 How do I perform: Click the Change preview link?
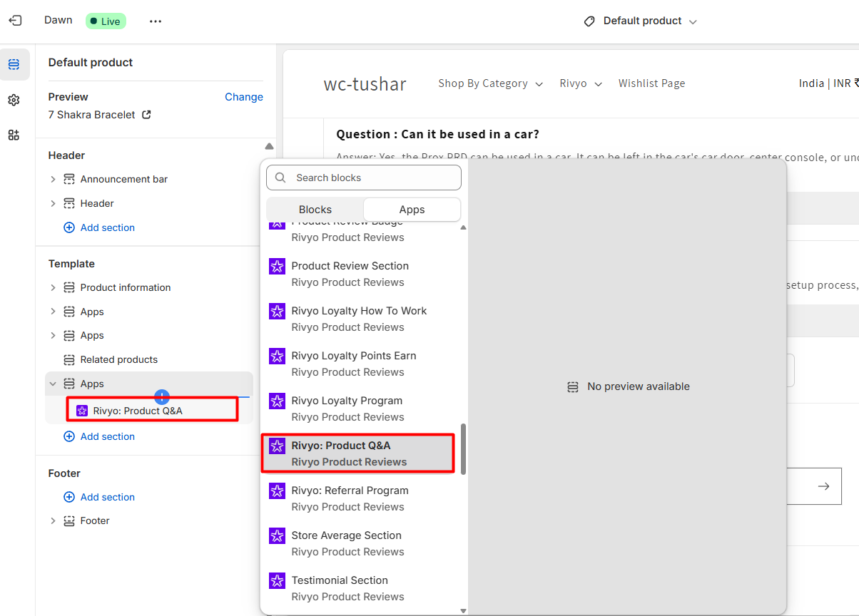pyautogui.click(x=244, y=97)
